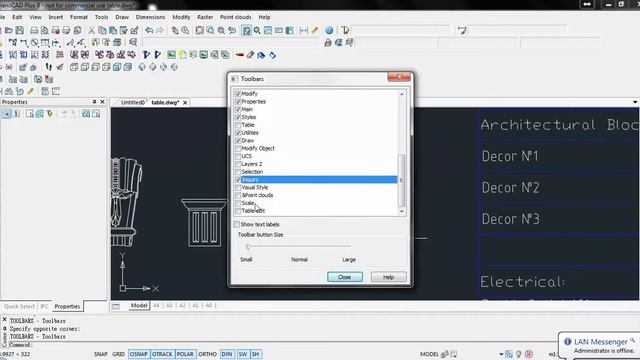Click the yellow pencil icon in the top toolbar

coord(315,30)
